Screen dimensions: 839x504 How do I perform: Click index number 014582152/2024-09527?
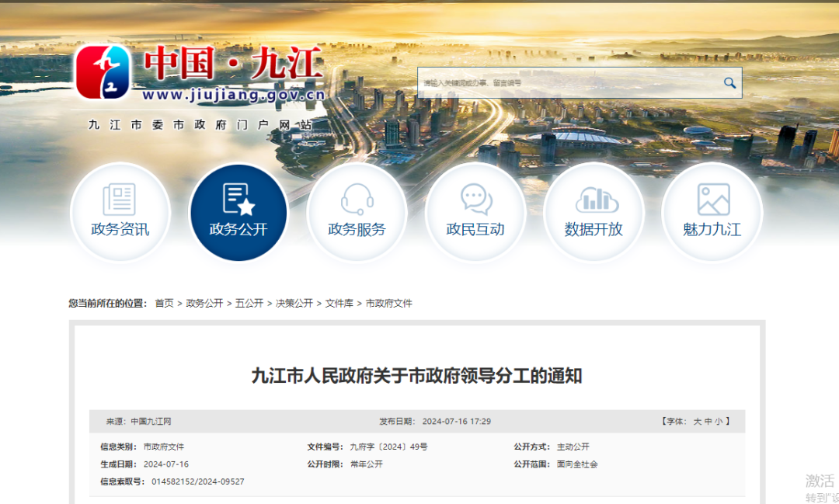(x=198, y=481)
